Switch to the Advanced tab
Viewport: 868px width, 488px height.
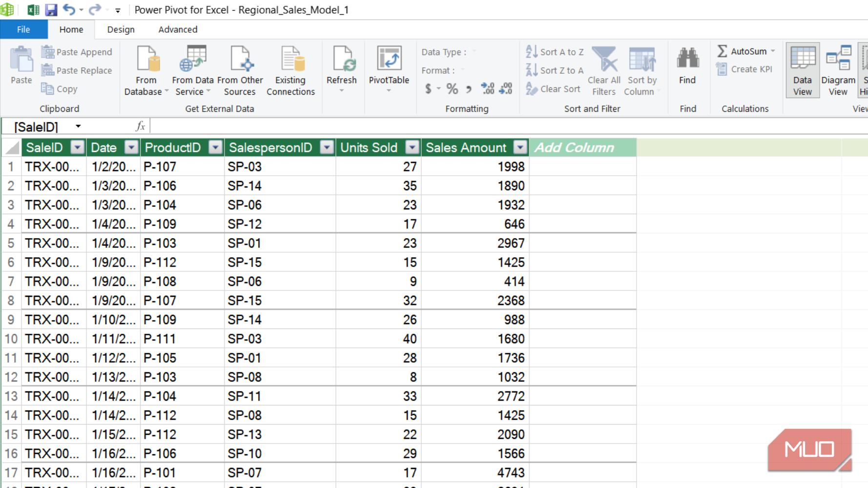178,29
